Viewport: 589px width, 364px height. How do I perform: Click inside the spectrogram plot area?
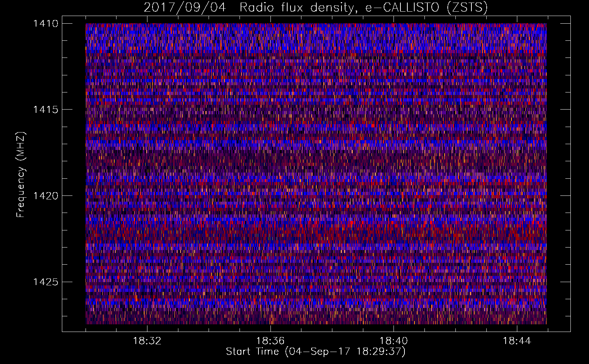(x=316, y=174)
